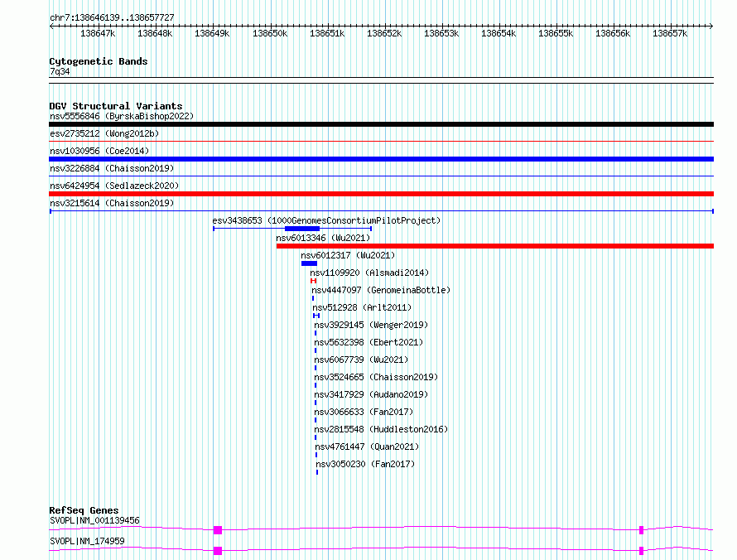Viewport: 737px width, 560px height.
Task: Select the thick blue nsv1030956 bar
Action: [381, 159]
